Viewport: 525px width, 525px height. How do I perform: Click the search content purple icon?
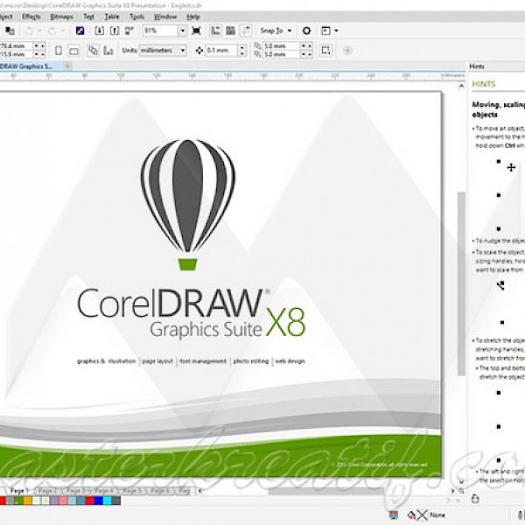click(80, 31)
